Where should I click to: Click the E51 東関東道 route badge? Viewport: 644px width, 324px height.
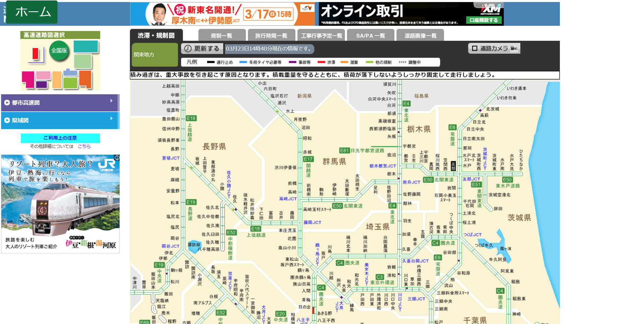(476, 184)
